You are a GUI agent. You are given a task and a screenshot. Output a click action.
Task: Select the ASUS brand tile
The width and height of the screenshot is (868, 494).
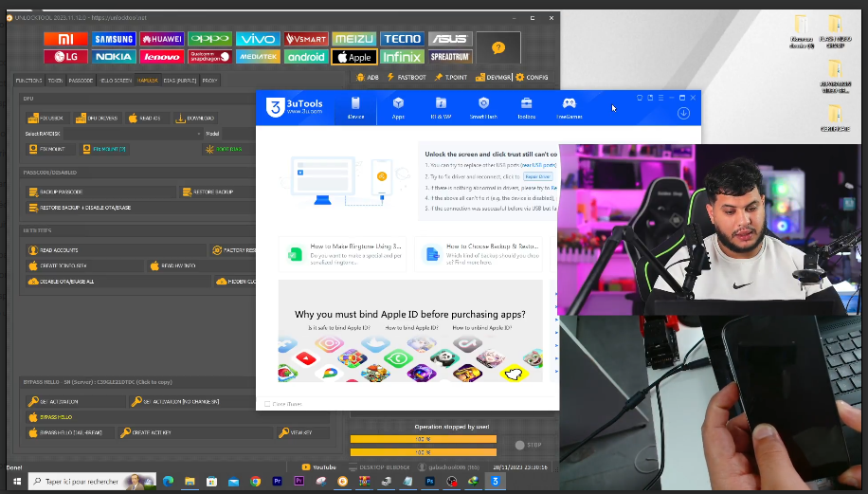pyautogui.click(x=450, y=39)
